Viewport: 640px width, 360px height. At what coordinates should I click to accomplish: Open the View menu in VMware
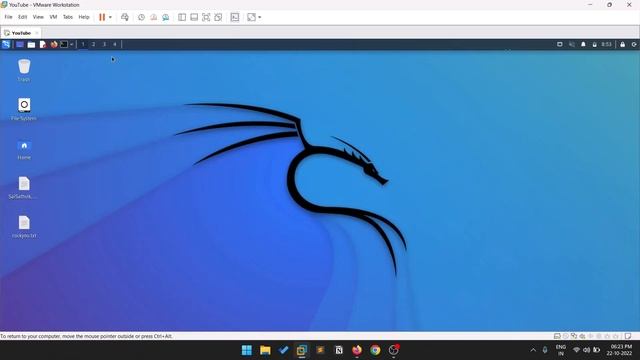tap(38, 17)
